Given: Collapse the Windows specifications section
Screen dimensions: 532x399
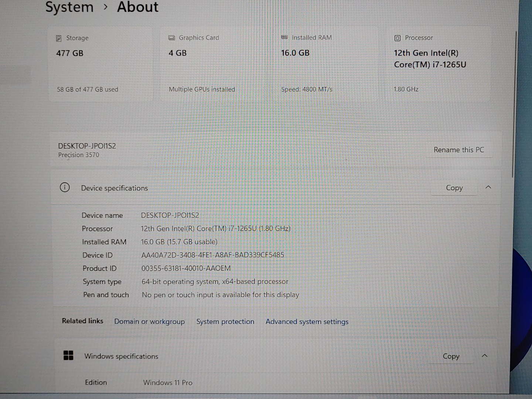Looking at the screenshot, I should pyautogui.click(x=485, y=356).
